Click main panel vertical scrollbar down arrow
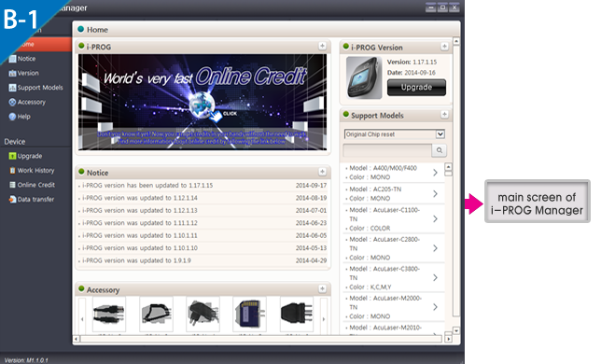 click(x=456, y=330)
